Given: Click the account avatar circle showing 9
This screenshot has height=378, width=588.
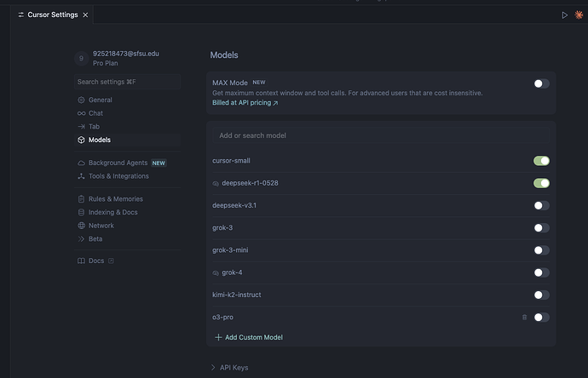Looking at the screenshot, I should point(81,59).
